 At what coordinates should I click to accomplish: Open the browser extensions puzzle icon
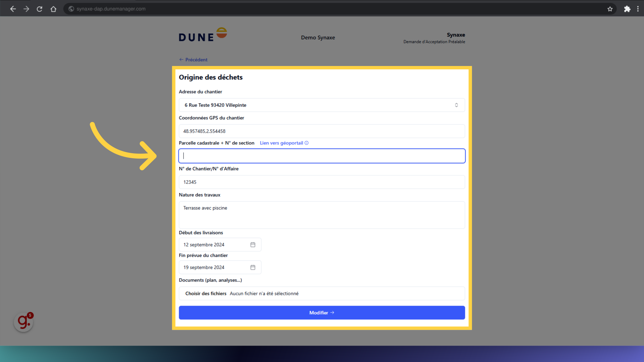tap(627, 9)
